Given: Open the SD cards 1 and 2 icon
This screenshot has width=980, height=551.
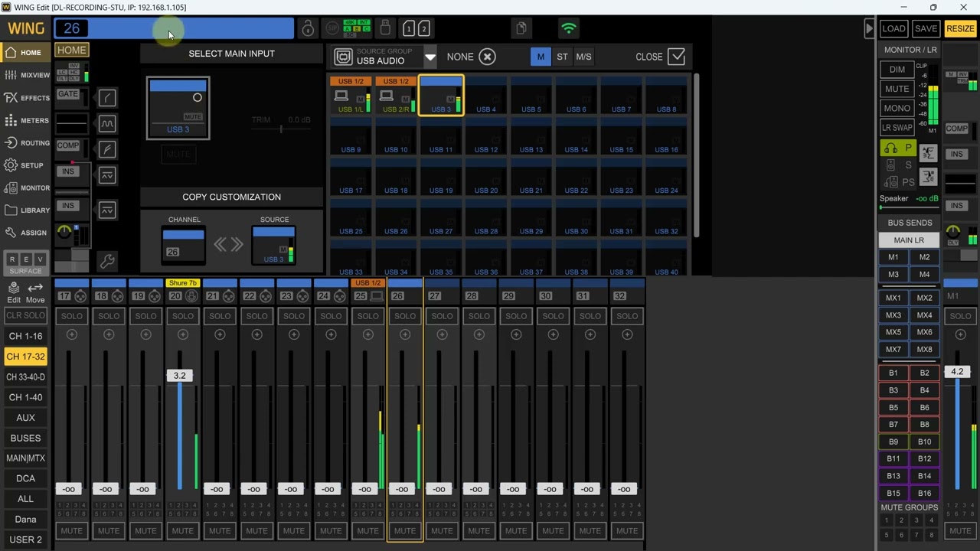Looking at the screenshot, I should coord(416,29).
